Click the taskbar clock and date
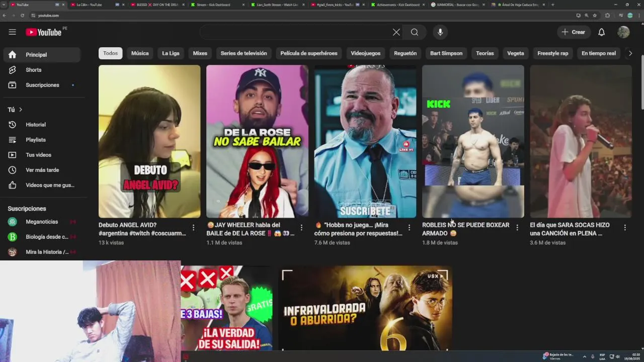Screen dimensions: 644x362 633,356
